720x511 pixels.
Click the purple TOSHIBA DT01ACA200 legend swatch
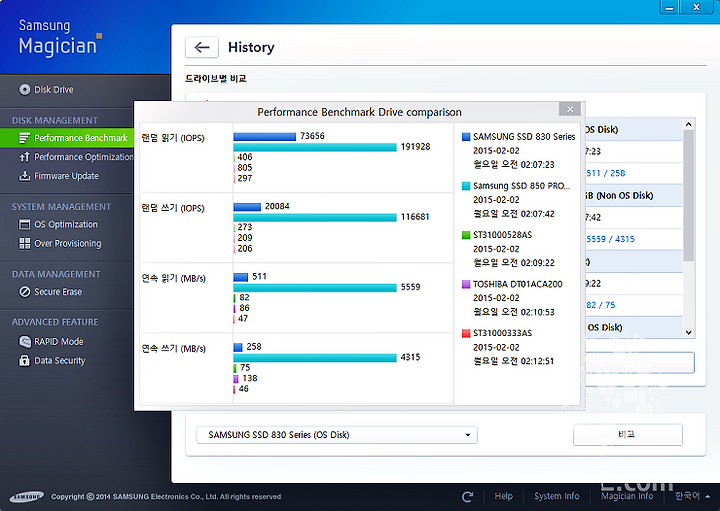coord(466,284)
